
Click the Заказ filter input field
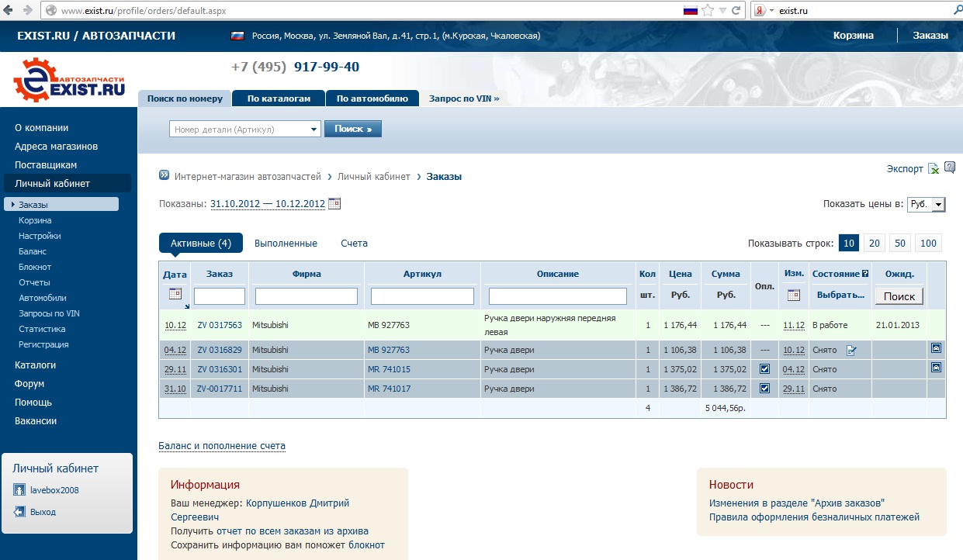pos(220,296)
